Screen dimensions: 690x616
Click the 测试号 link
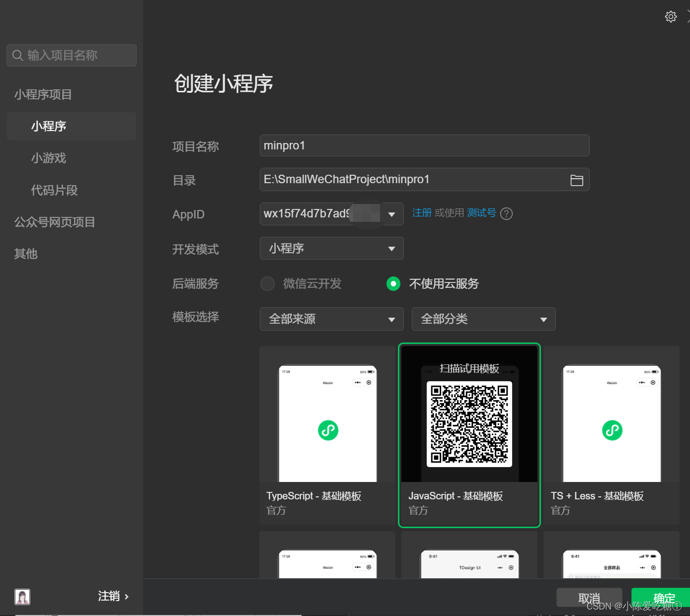tap(481, 213)
